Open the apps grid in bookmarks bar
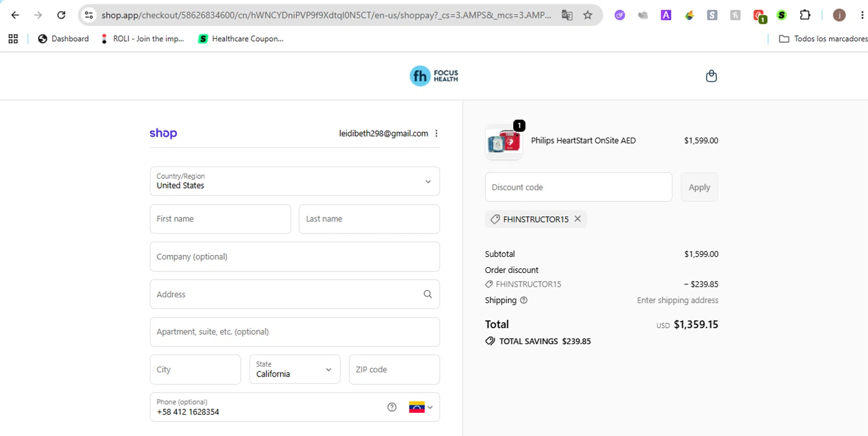The image size is (868, 436). (13, 39)
